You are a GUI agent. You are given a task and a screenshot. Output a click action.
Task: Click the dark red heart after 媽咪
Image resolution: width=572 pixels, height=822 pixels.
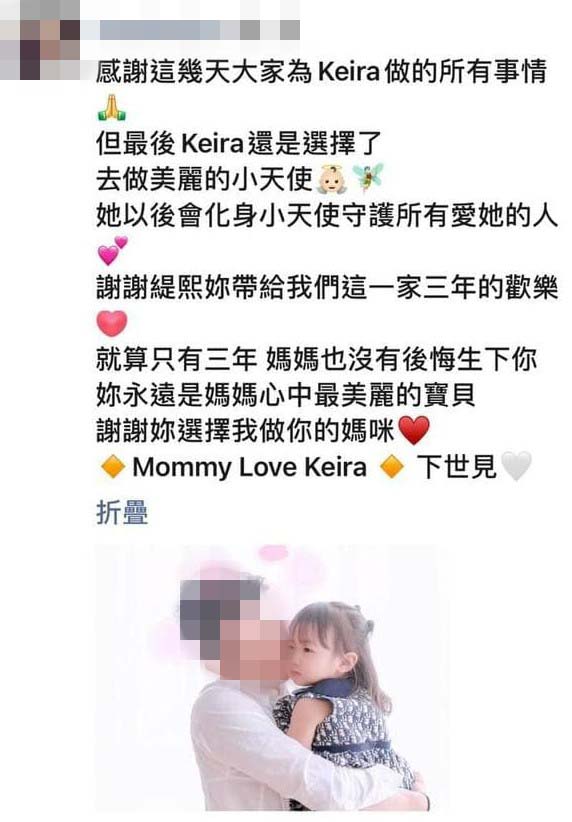pos(414,430)
